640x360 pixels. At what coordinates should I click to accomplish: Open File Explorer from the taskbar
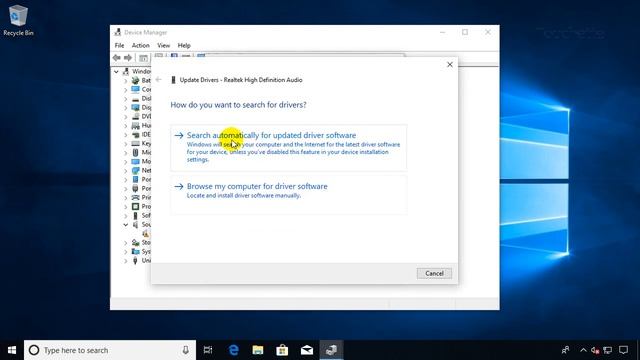pyautogui.click(x=258, y=350)
